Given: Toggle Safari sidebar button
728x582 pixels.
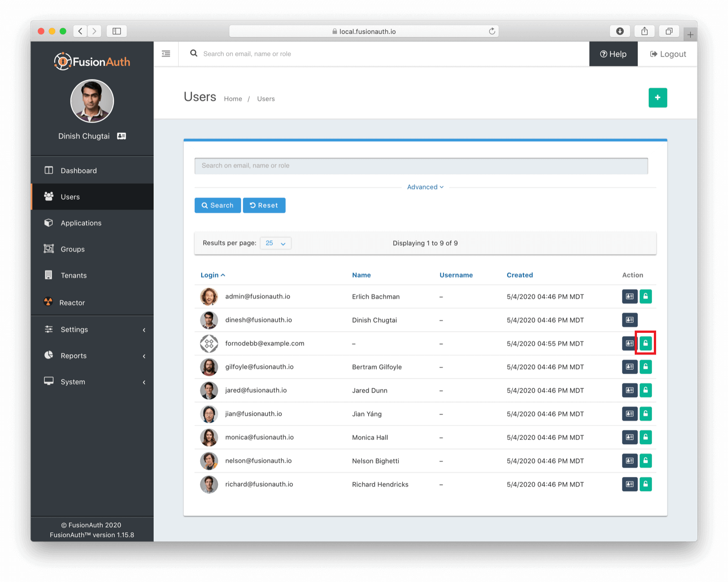Looking at the screenshot, I should click(x=116, y=31).
